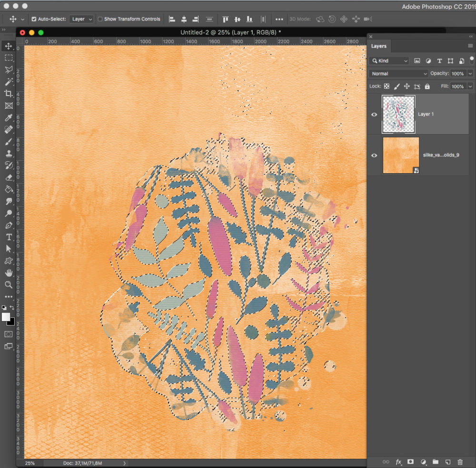Image resolution: width=476 pixels, height=468 pixels.
Task: Select the Paint Bucket tool
Action: coord(9,189)
